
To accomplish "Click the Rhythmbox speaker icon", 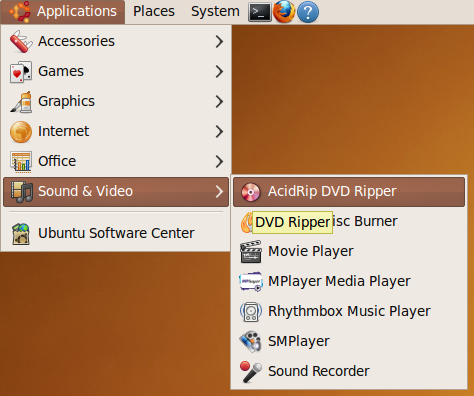I will point(251,312).
